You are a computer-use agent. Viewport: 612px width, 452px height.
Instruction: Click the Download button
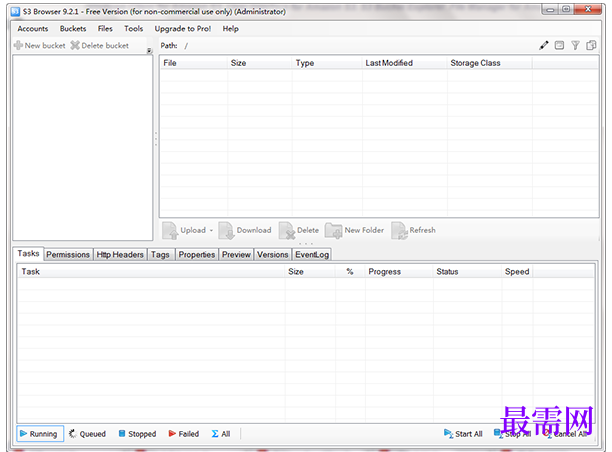245,230
